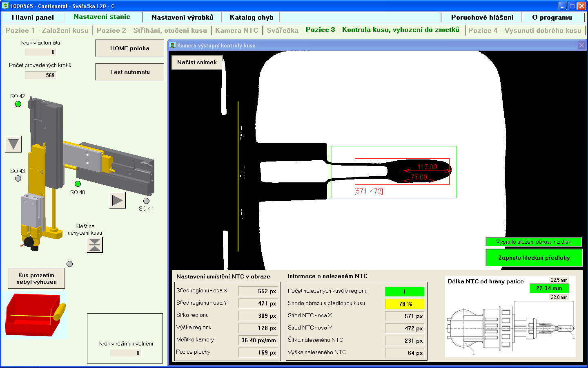Viewport: 588px width, 368px height.
Task: Click the SQ 40 green sensor indicator
Action: pyautogui.click(x=78, y=184)
